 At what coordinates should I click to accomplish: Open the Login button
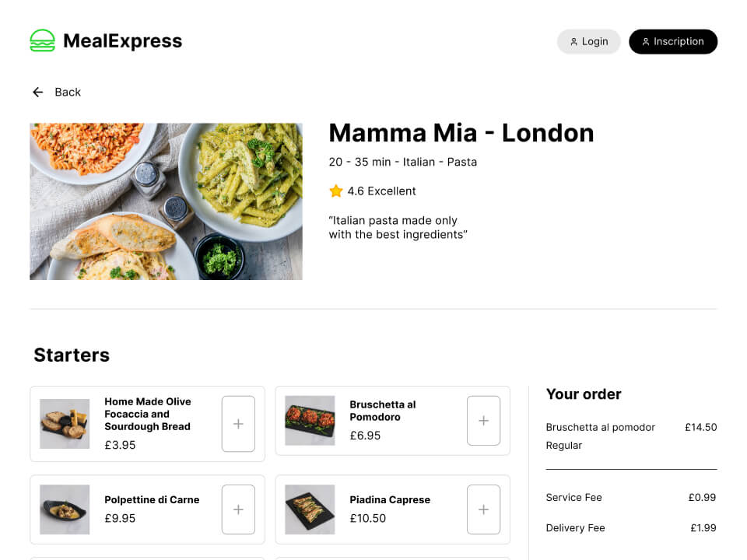pos(588,42)
